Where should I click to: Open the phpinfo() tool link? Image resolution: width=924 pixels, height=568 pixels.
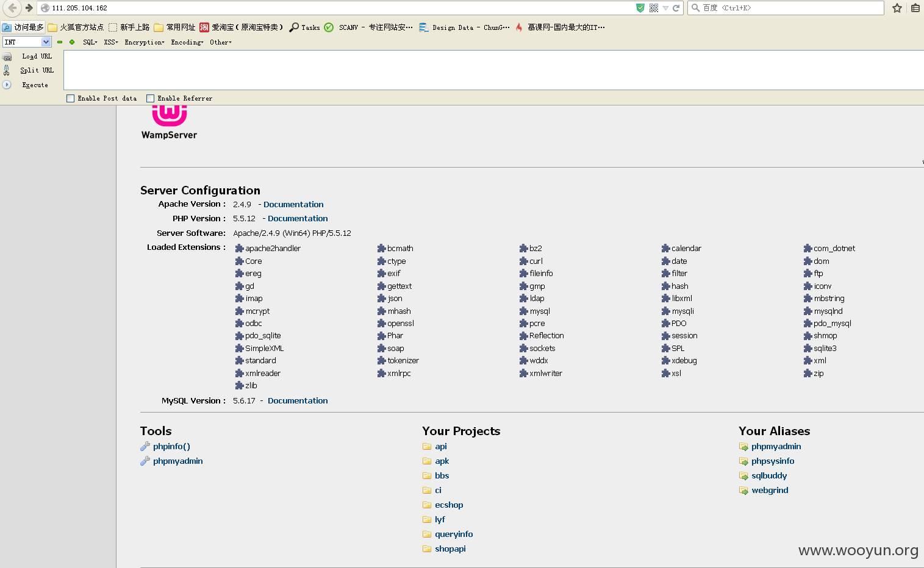tap(171, 447)
